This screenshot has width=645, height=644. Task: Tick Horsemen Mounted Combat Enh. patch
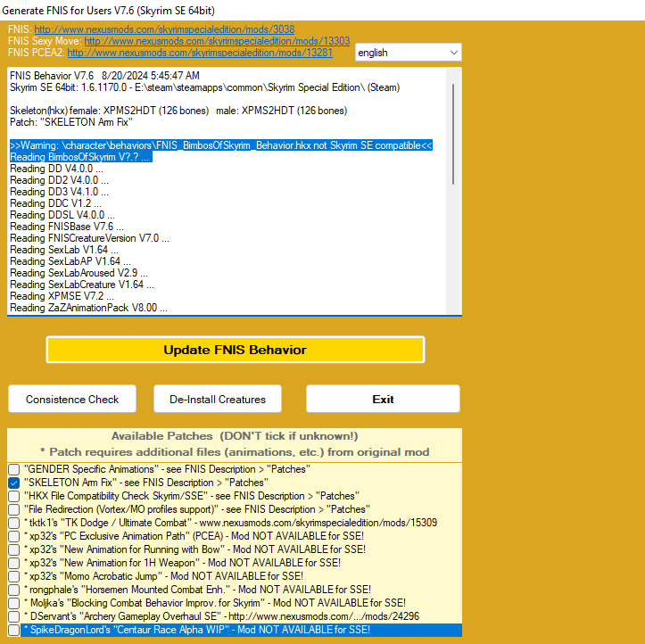[14, 590]
